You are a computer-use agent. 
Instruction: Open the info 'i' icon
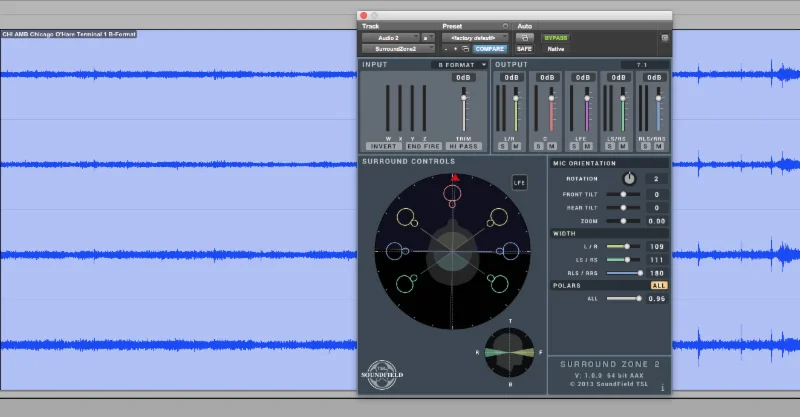[x=663, y=388]
